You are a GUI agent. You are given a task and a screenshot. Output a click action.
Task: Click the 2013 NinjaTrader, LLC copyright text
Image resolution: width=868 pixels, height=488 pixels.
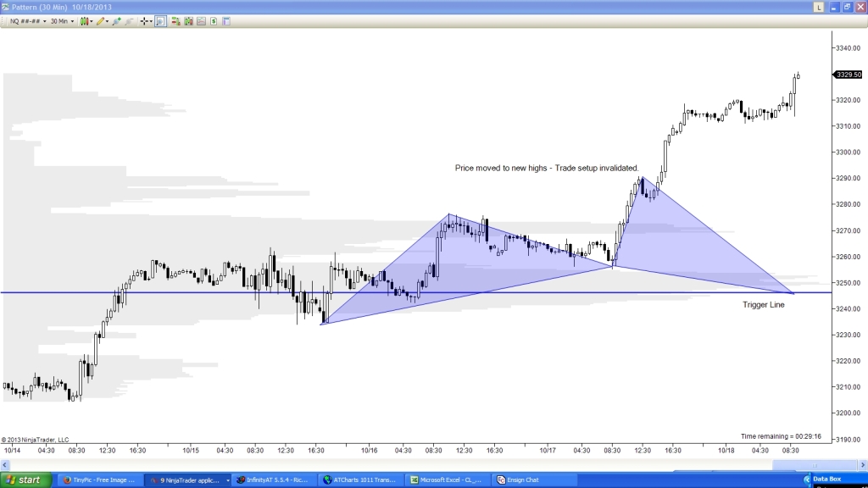pyautogui.click(x=36, y=440)
